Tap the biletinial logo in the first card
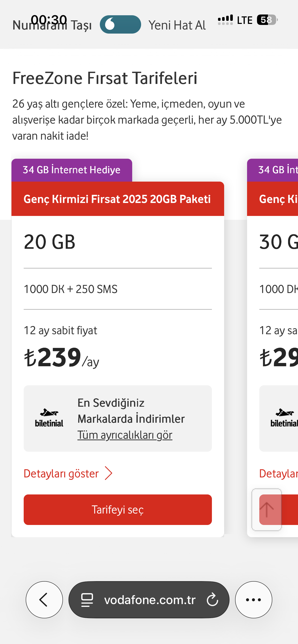The height and width of the screenshot is (644, 298). [49, 418]
